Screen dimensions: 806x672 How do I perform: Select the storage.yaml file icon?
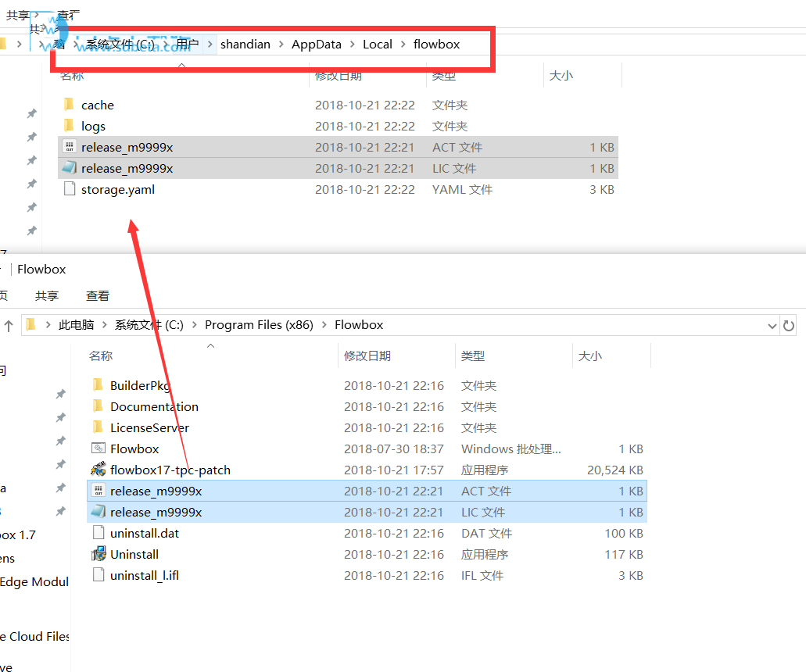pyautogui.click(x=70, y=189)
